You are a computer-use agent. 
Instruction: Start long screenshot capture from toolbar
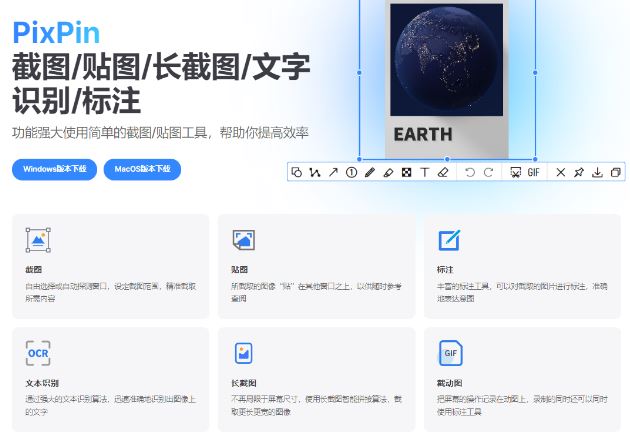[x=515, y=172]
